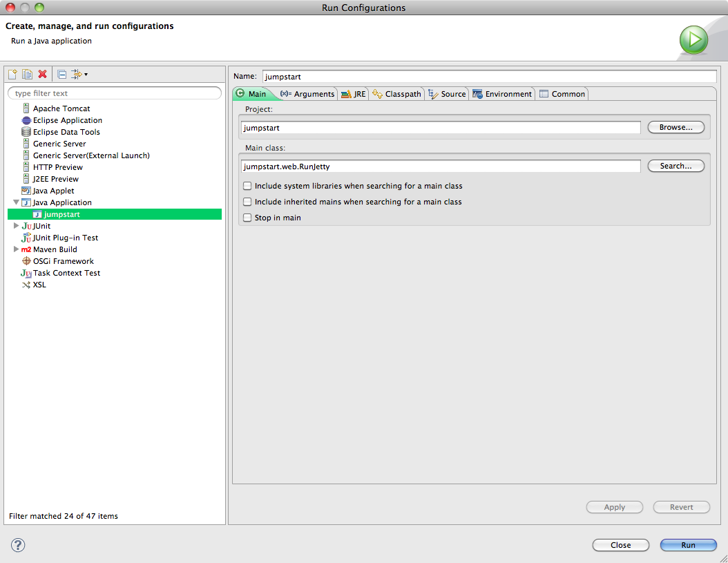
Task: Enable Include system libraries when searching checkbox
Action: pyautogui.click(x=247, y=186)
